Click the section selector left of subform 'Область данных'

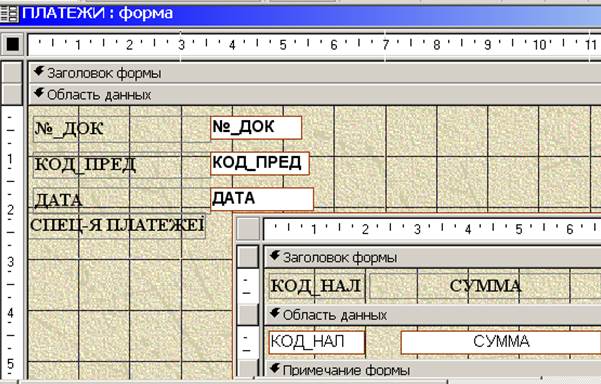[248, 315]
